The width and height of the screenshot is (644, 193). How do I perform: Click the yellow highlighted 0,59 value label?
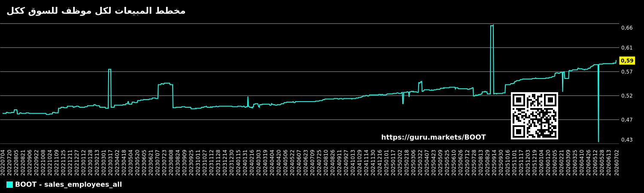click(x=627, y=61)
